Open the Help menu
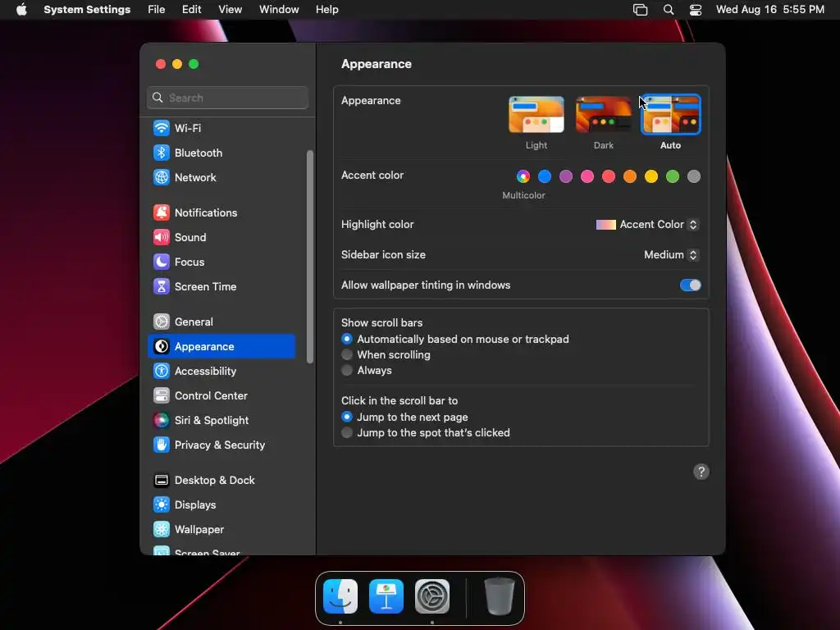This screenshot has height=630, width=840. tap(326, 10)
